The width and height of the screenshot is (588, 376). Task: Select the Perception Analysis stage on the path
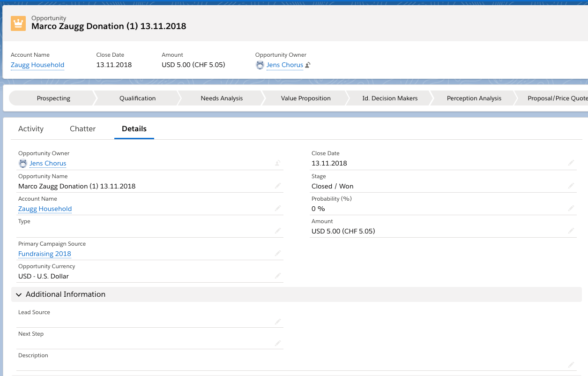pyautogui.click(x=474, y=98)
